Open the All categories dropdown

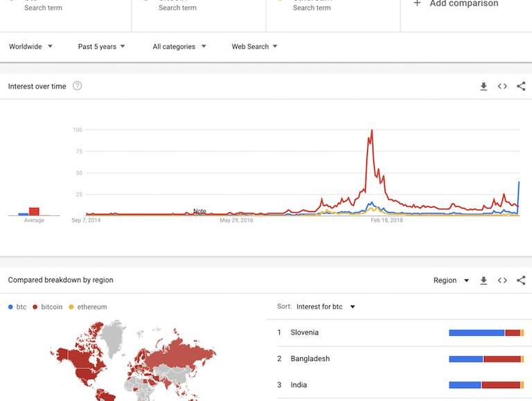click(x=179, y=46)
